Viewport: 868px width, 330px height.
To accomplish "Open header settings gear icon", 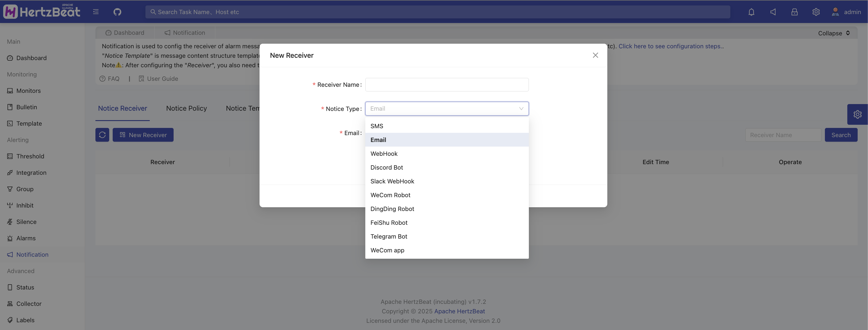I will point(816,12).
